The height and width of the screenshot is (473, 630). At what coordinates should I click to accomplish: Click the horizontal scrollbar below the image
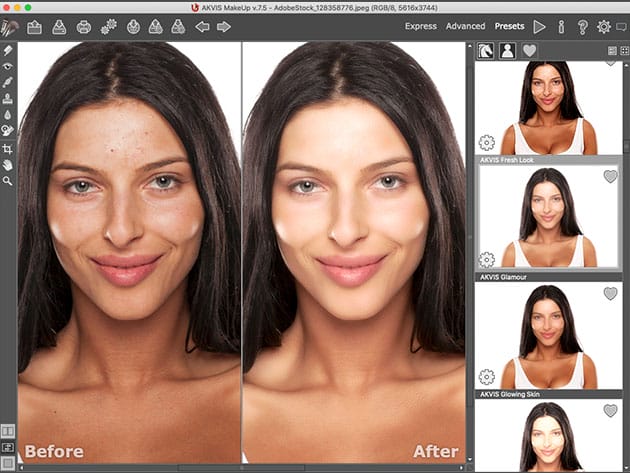tap(240, 466)
